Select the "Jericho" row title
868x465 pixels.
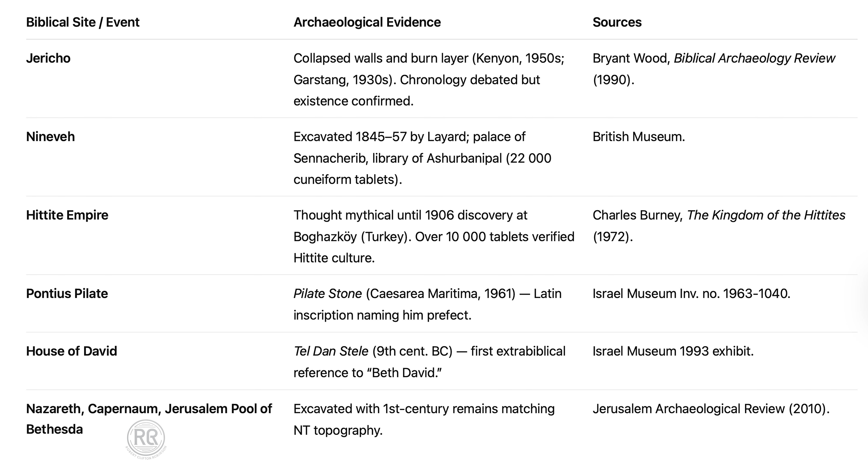click(x=48, y=58)
